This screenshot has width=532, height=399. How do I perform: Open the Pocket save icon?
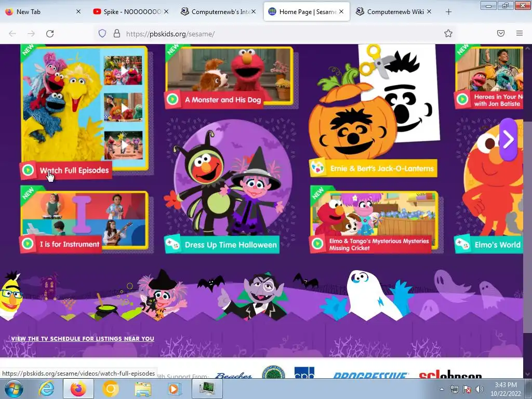pyautogui.click(x=501, y=33)
